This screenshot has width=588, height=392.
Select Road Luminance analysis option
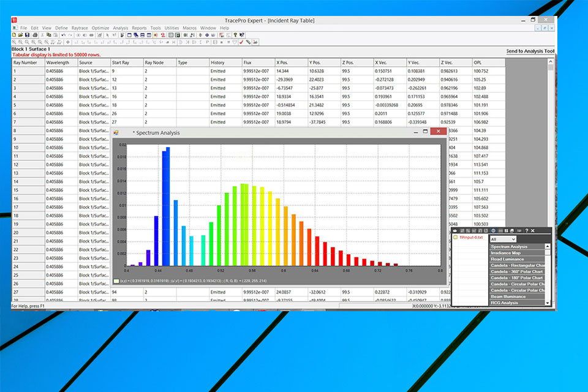pyautogui.click(x=508, y=259)
